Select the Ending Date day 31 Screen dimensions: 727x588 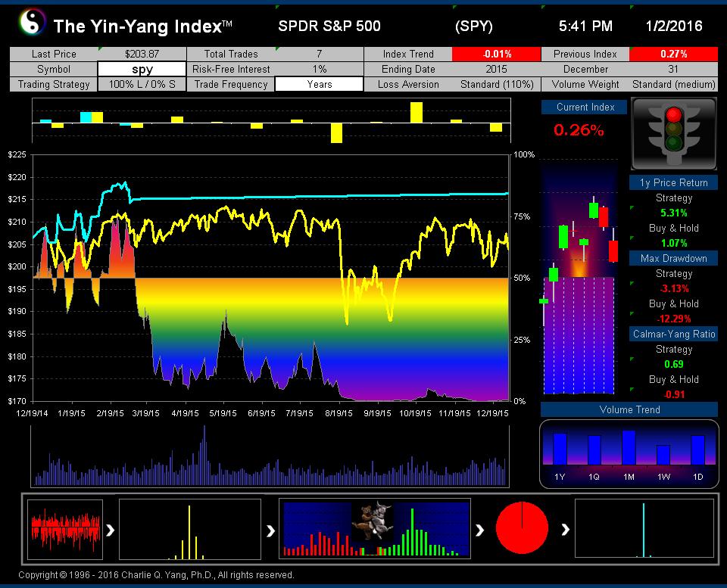click(673, 69)
